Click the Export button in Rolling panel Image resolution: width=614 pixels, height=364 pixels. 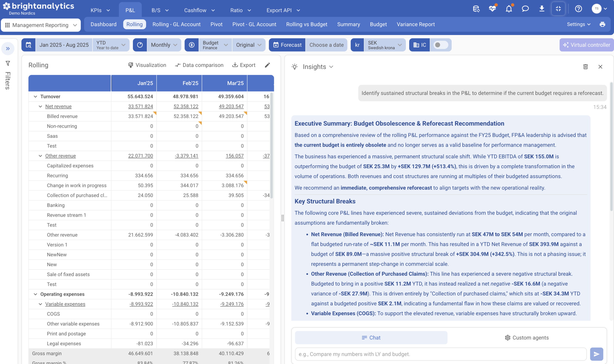coord(244,65)
